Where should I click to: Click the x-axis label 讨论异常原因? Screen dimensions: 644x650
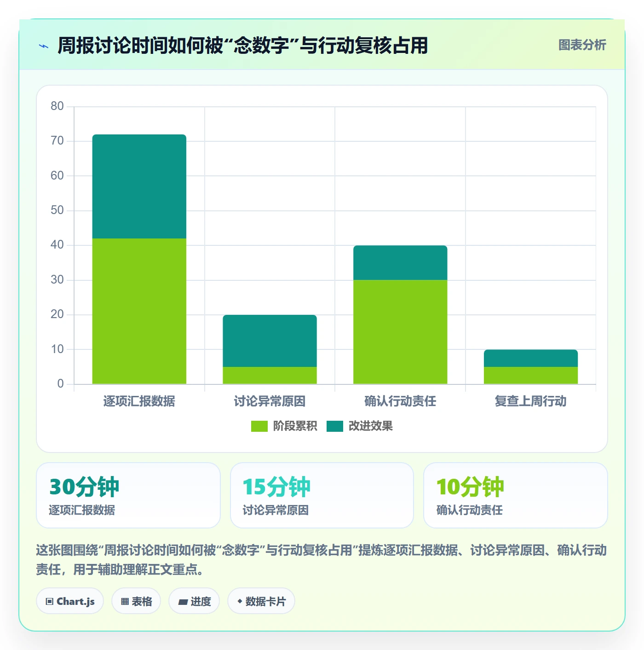coord(270,401)
